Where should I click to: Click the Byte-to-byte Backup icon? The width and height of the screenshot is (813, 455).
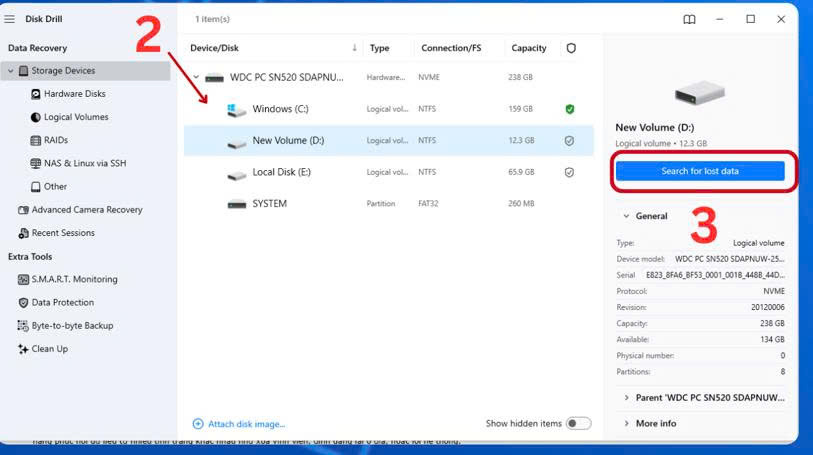tap(23, 326)
